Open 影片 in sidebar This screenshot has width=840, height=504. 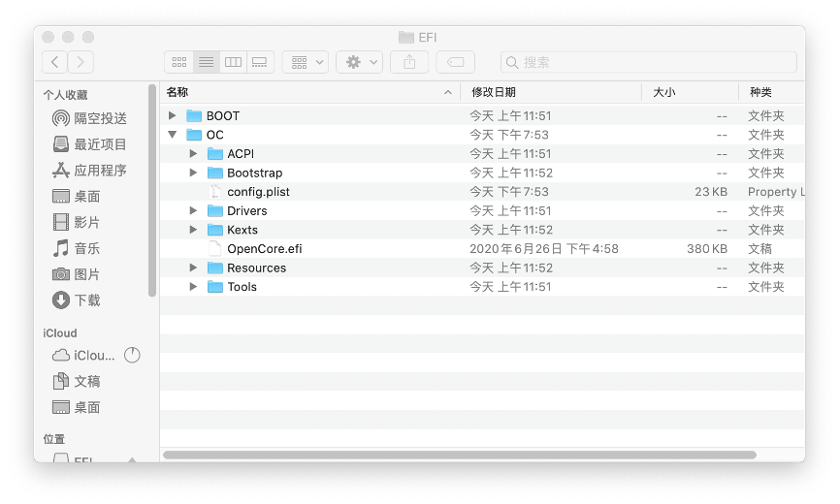tap(77, 222)
